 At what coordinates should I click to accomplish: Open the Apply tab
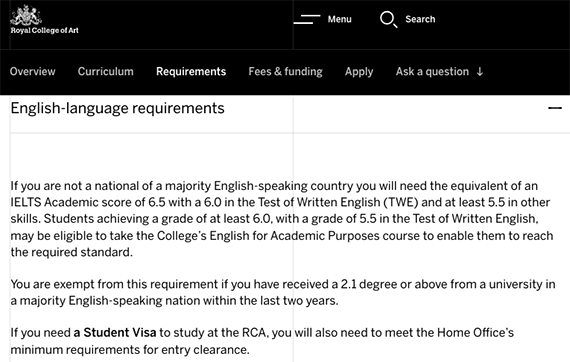pos(359,72)
